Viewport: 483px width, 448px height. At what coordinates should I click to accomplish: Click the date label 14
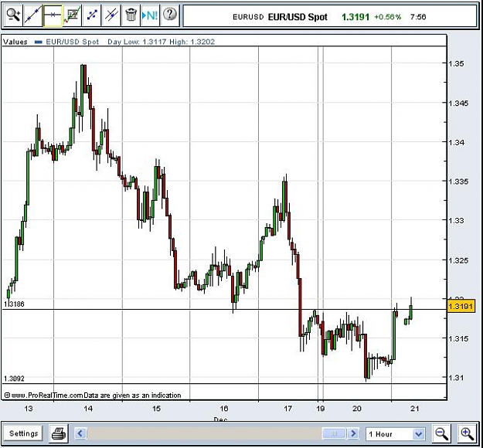click(x=88, y=409)
